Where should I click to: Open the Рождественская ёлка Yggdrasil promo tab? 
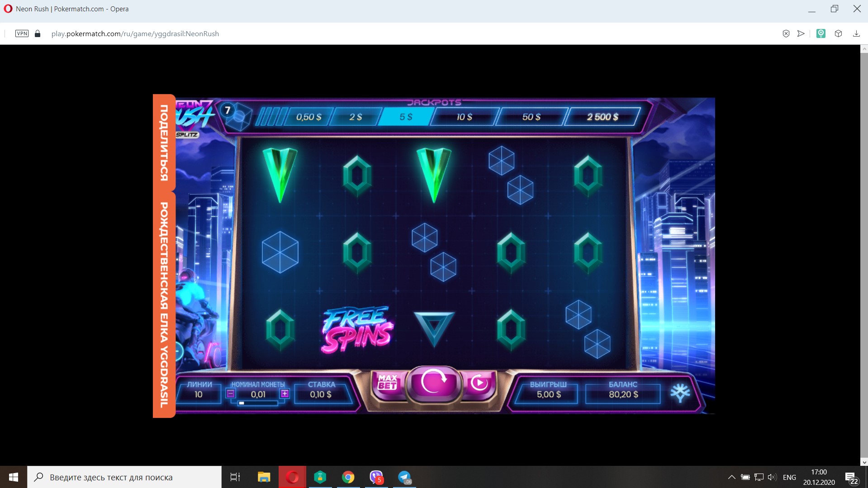tap(164, 305)
